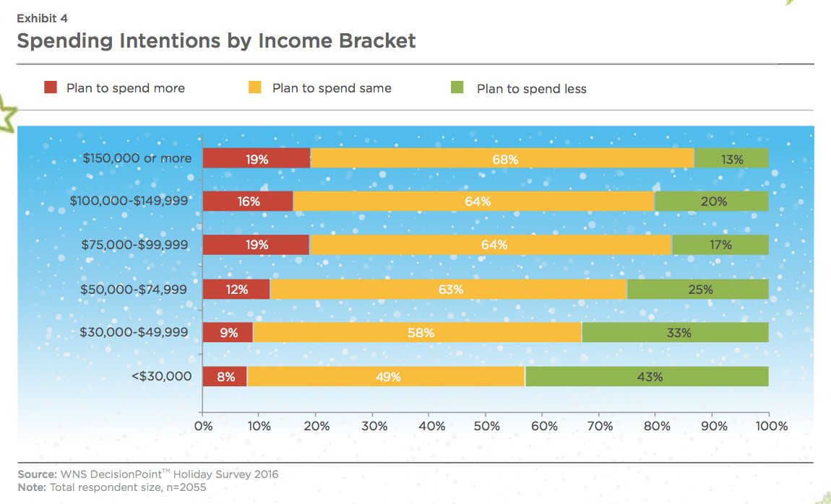Click the 19% red segment for $150,000 or more
The image size is (831, 504).
pyautogui.click(x=257, y=158)
